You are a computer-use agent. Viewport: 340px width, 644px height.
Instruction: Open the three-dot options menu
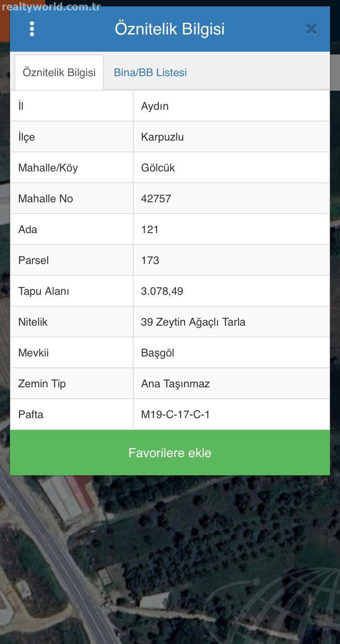tap(32, 29)
